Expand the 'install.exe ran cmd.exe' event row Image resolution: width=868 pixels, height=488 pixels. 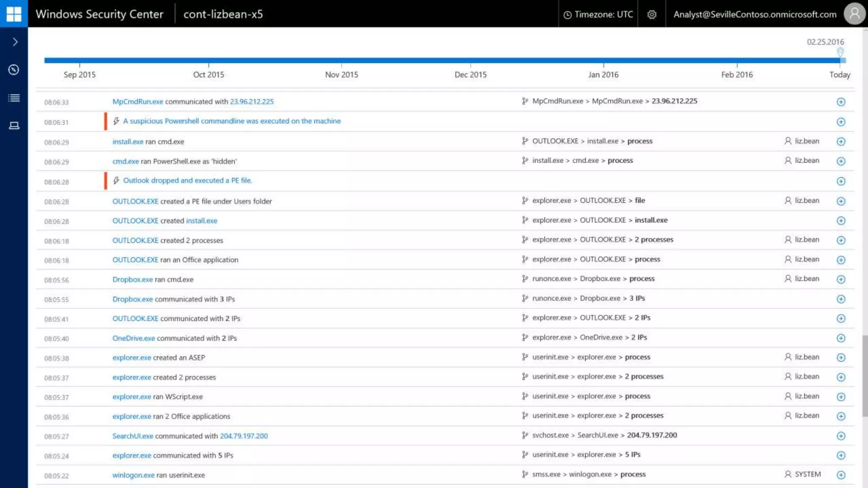click(841, 141)
